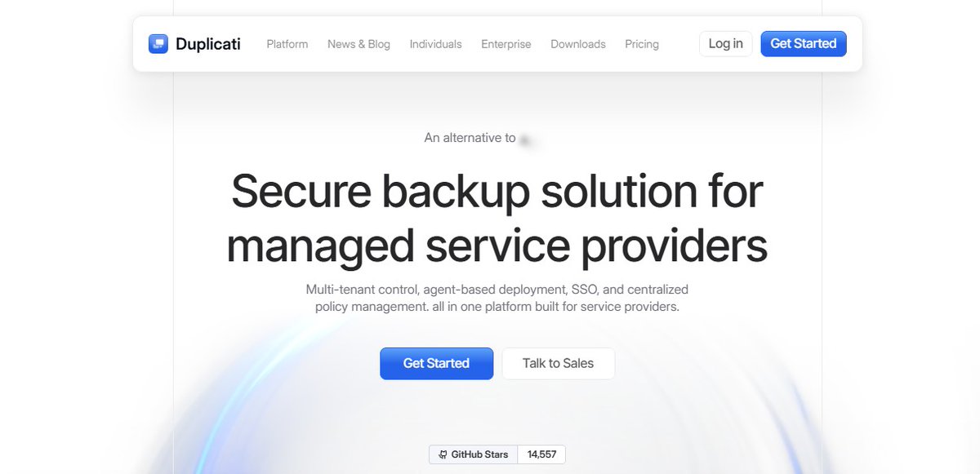Go to the Individuals section
This screenshot has height=474, width=980.
(x=435, y=44)
